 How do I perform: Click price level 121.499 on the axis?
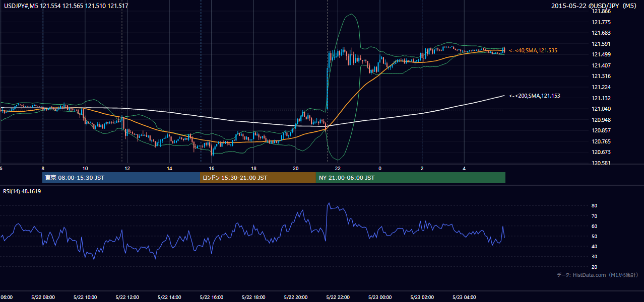click(601, 54)
